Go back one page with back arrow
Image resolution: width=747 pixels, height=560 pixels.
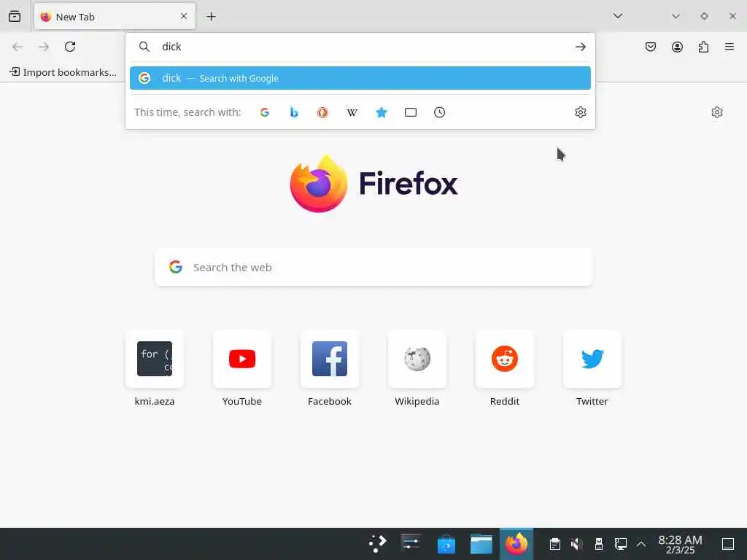18,47
